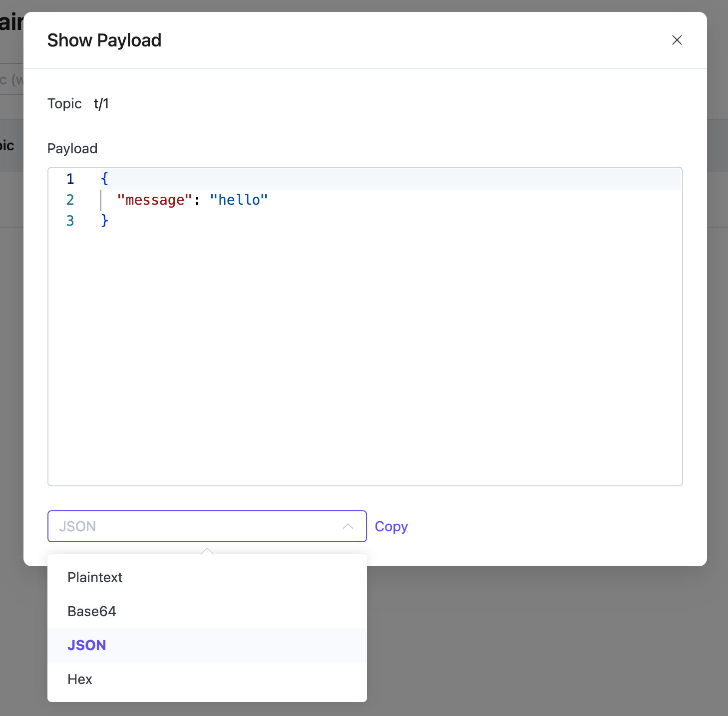Click the Show Payload dialog title

click(x=104, y=40)
